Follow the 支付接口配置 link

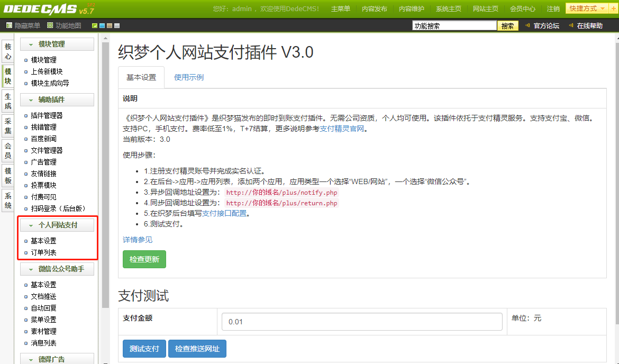point(224,214)
